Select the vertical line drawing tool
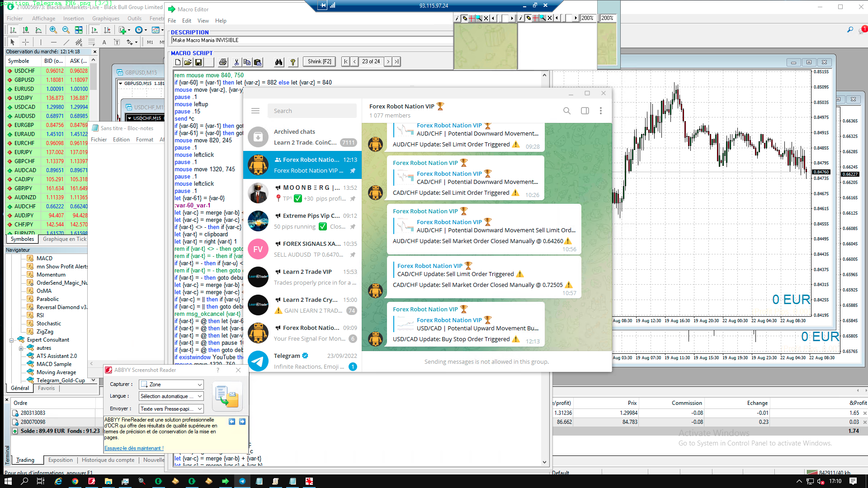 click(41, 42)
